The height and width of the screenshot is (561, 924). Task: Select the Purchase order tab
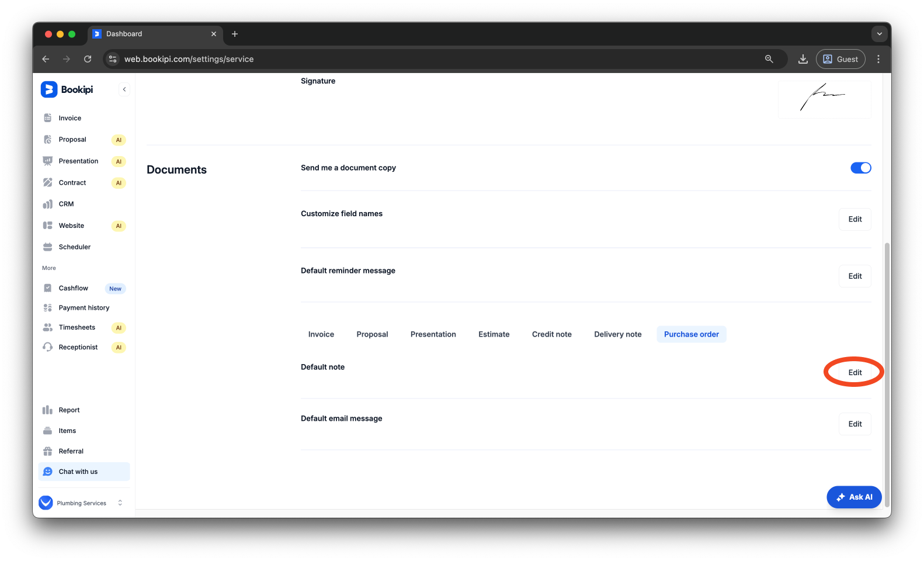692,334
